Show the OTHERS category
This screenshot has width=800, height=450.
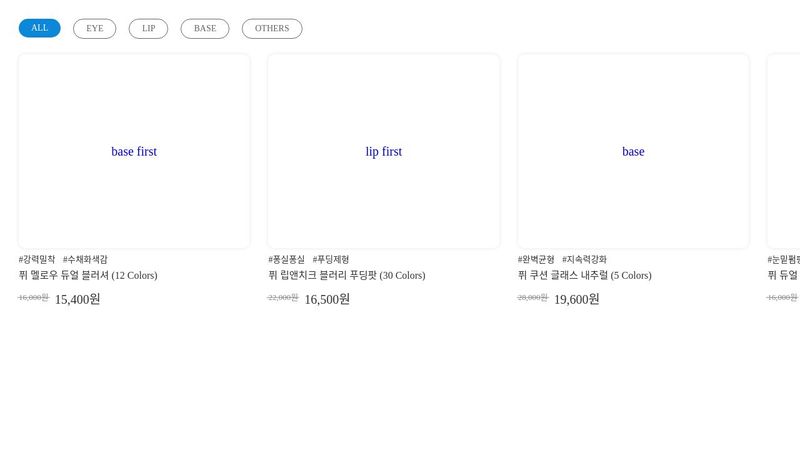271,28
